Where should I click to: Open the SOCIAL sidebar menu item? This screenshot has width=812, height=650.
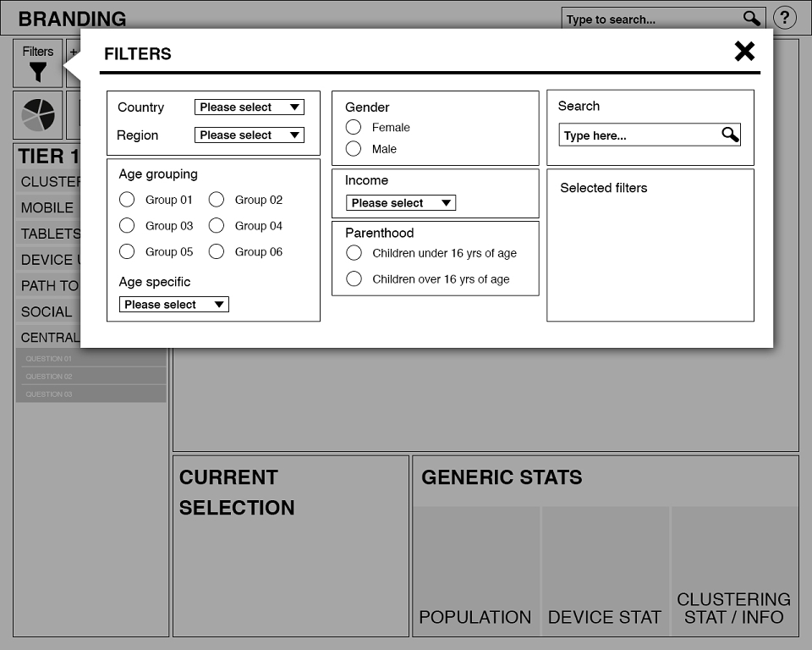pyautogui.click(x=47, y=311)
